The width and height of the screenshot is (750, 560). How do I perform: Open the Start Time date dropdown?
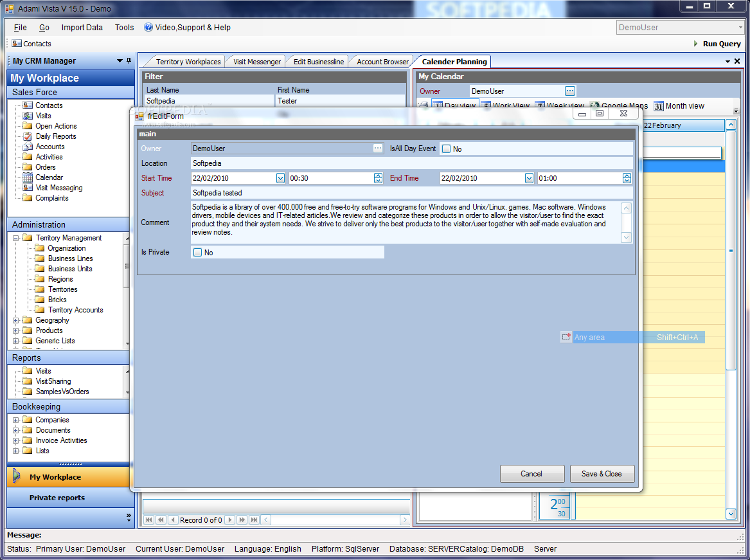click(x=280, y=178)
